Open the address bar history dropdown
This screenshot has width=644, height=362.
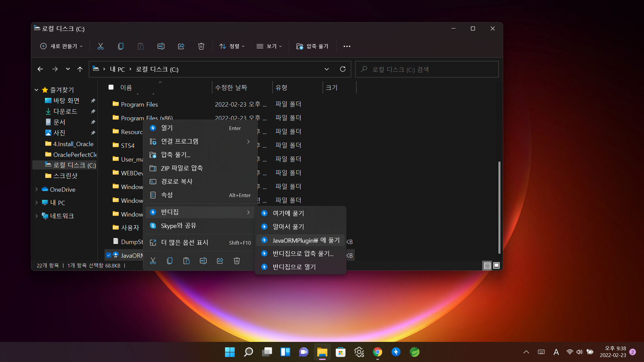click(326, 69)
